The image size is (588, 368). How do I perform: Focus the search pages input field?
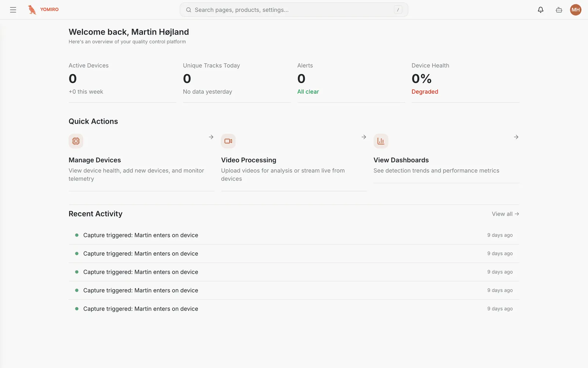point(294,10)
